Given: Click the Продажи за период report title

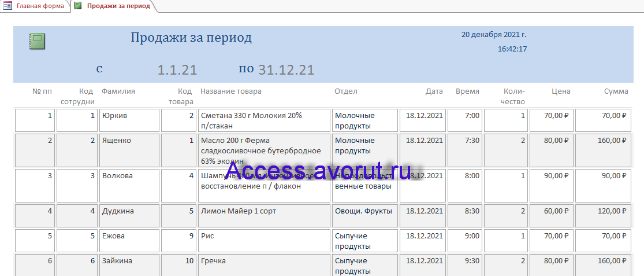Looking at the screenshot, I should 191,38.
